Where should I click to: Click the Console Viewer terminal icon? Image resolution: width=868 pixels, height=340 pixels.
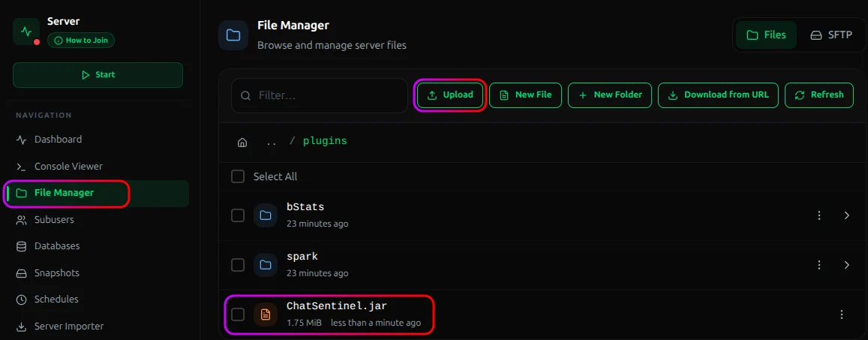pos(21,166)
